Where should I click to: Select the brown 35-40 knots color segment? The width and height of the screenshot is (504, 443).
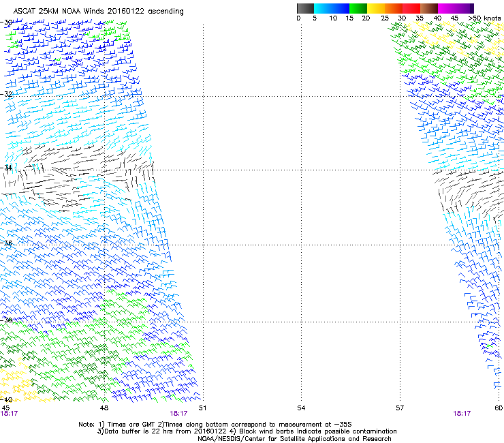click(429, 8)
